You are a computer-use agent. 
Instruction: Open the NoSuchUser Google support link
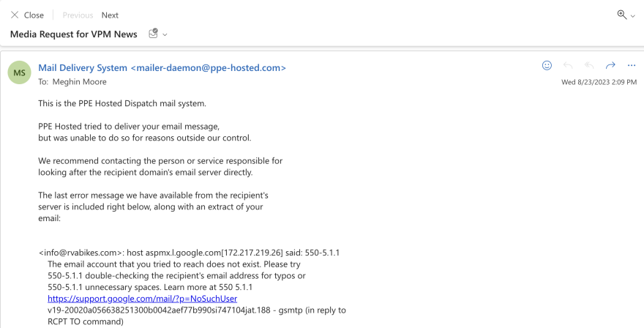pyautogui.click(x=142, y=299)
